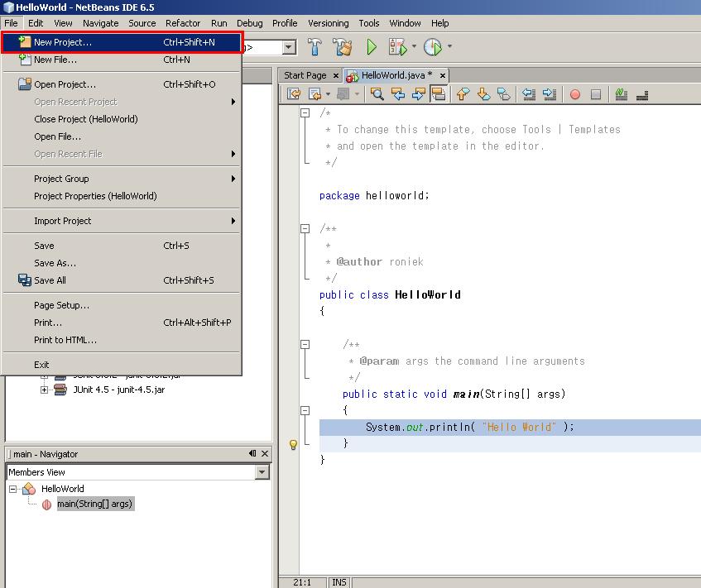
Task: Click the Profile Main Project clock icon
Action: 432,46
